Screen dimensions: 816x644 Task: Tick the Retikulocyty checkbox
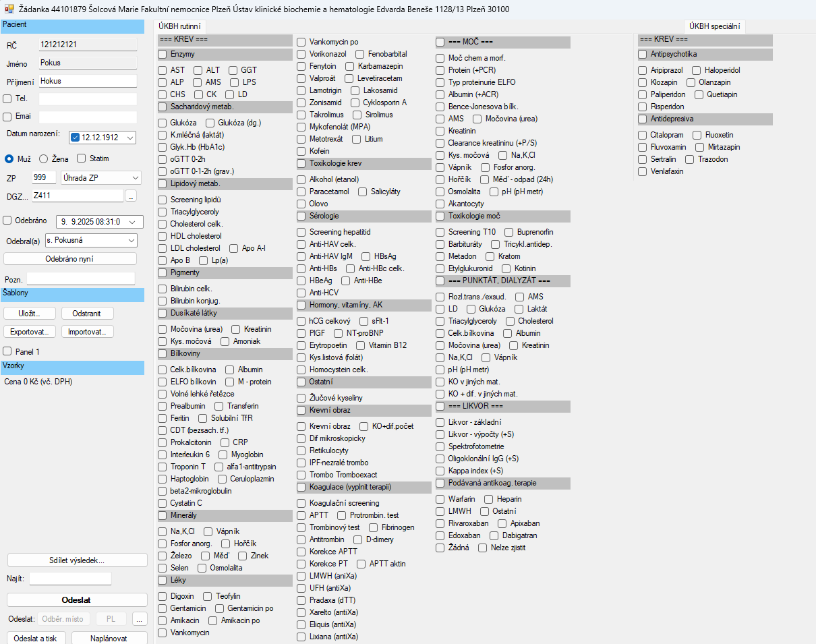301,450
